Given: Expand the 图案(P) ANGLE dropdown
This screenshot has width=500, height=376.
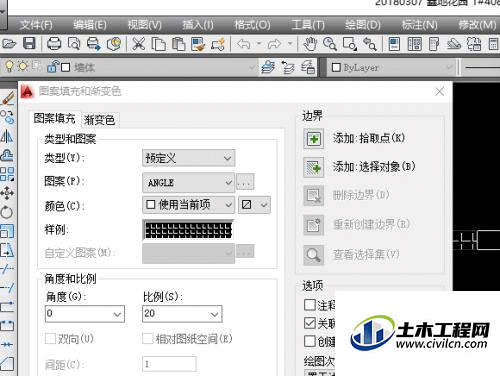Looking at the screenshot, I should pyautogui.click(x=188, y=183).
